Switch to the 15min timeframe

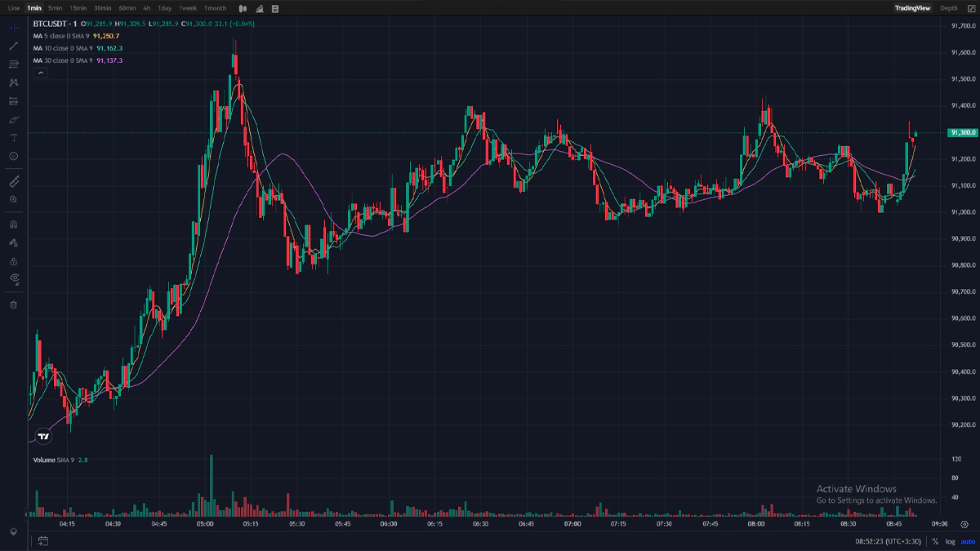coord(78,8)
